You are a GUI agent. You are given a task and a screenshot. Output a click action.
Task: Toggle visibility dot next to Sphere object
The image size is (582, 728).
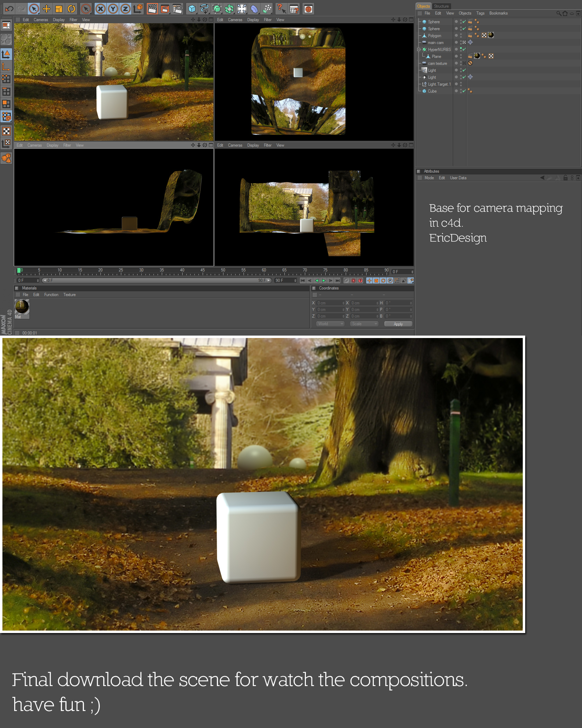457,21
